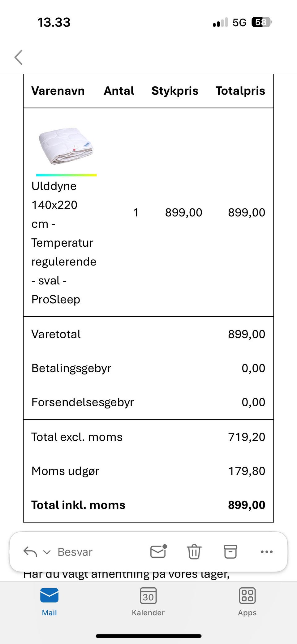Tap the battery indicator in status bar
Screen dimensions: 297x644
tap(261, 22)
